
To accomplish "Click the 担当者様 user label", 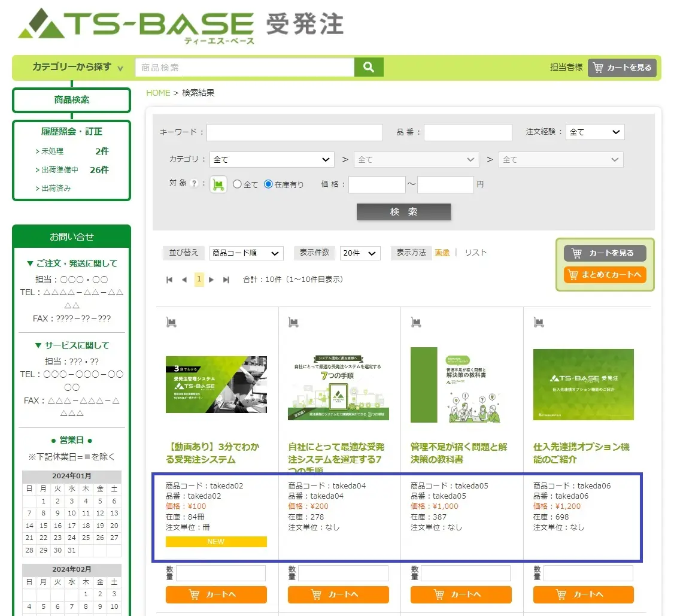I will pos(566,67).
